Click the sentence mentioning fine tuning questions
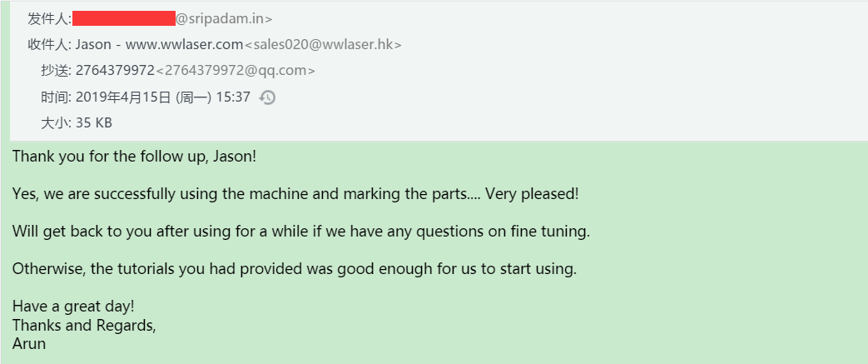The height and width of the screenshot is (364, 868). point(301,232)
